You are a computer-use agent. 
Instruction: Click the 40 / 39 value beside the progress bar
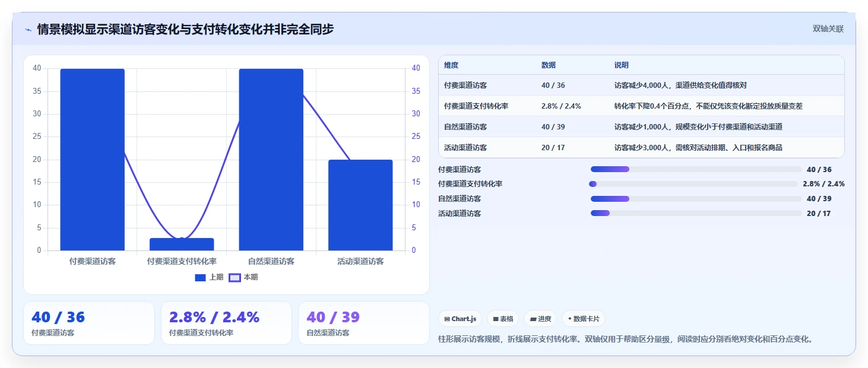tap(819, 199)
